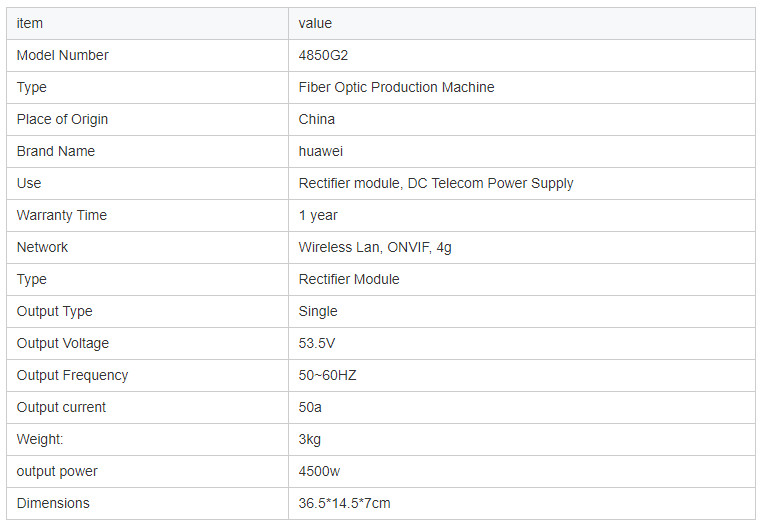Click the China value cell

[317, 119]
